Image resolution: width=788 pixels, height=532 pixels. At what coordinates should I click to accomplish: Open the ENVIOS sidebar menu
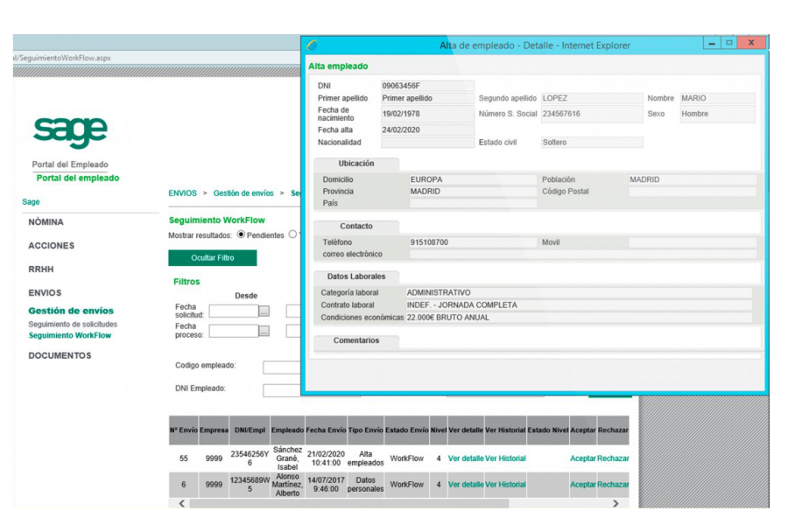pyautogui.click(x=45, y=293)
